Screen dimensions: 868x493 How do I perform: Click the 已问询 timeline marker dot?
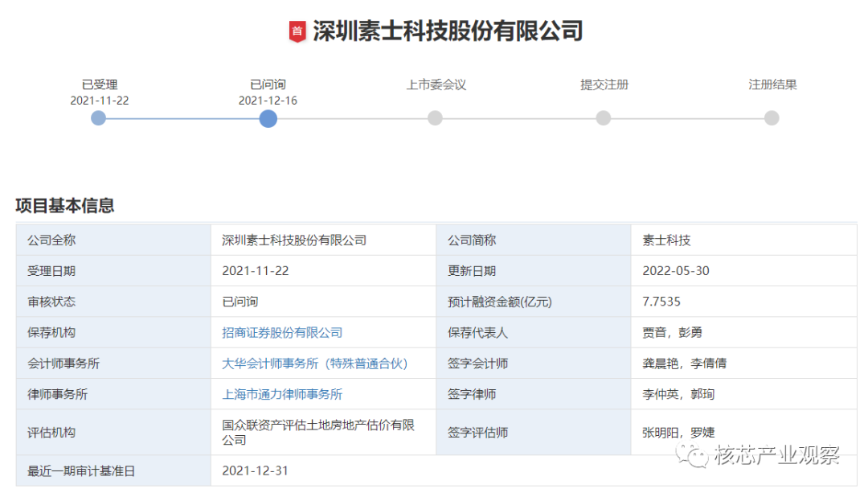click(x=268, y=118)
